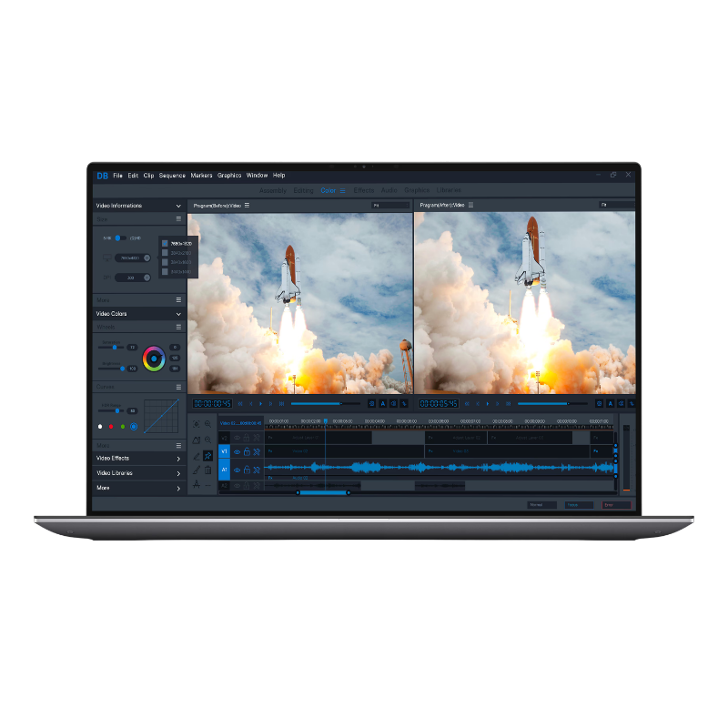The height and width of the screenshot is (728, 728).
Task: Toggle A1 track visibility eye
Action: [x=237, y=470]
